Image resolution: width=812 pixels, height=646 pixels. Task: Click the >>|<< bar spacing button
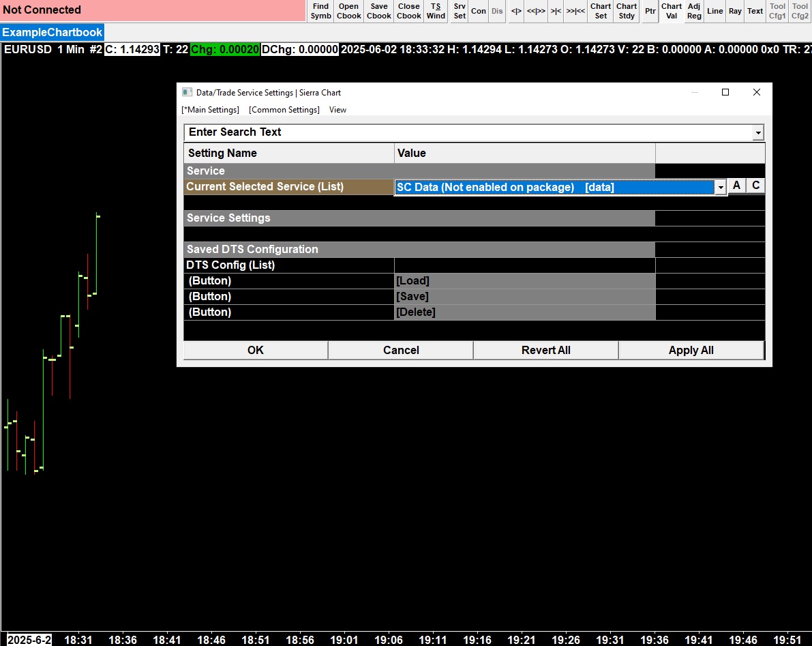click(x=575, y=11)
